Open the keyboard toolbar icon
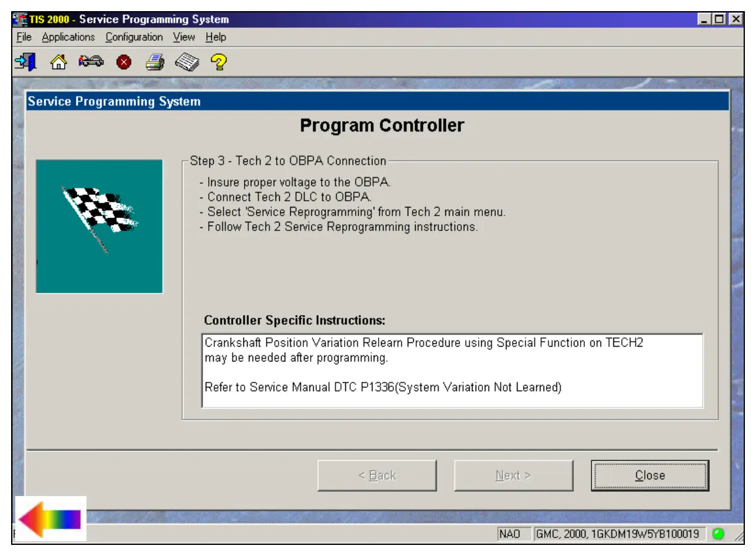Viewport: 756px width, 556px height. coord(187,62)
